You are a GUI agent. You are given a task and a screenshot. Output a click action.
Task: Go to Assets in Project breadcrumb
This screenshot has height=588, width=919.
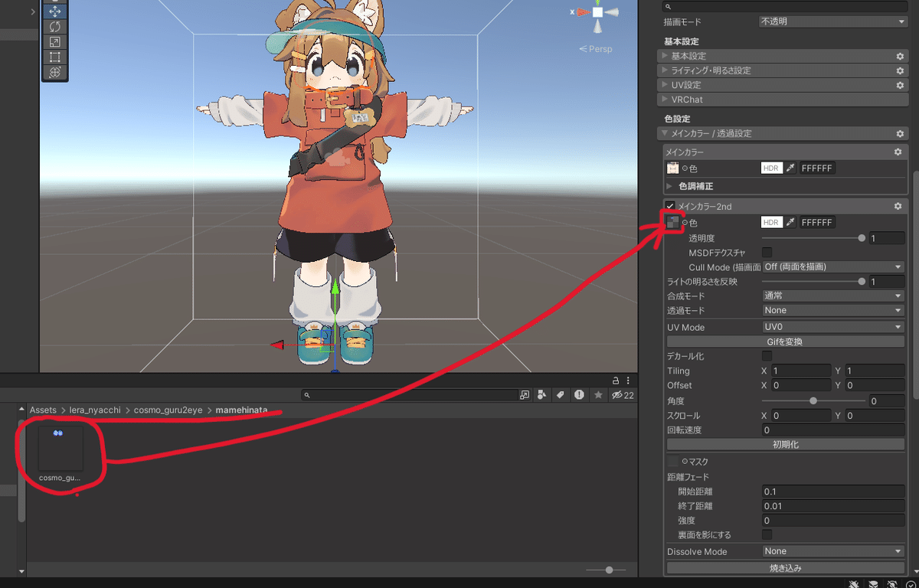pos(43,410)
